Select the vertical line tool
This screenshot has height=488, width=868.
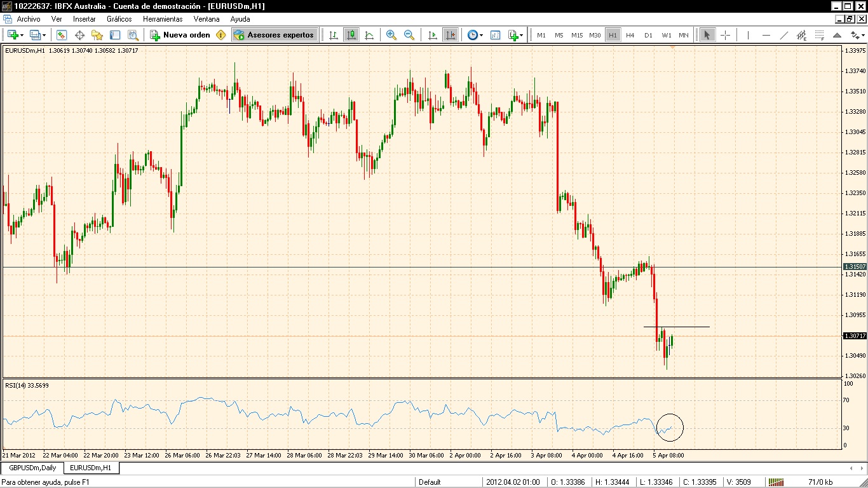748,35
